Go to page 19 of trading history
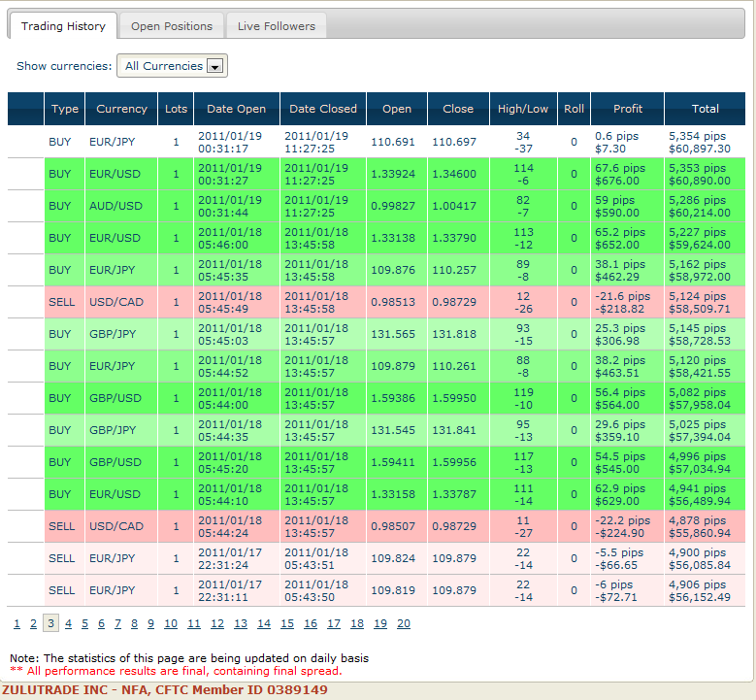 tap(380, 623)
